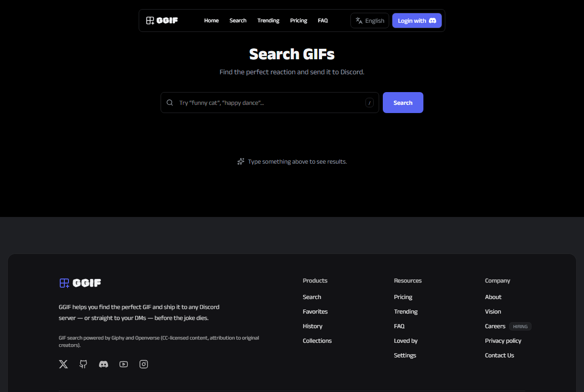Go to Home in the top navigation
584x392 pixels.
[211, 21]
